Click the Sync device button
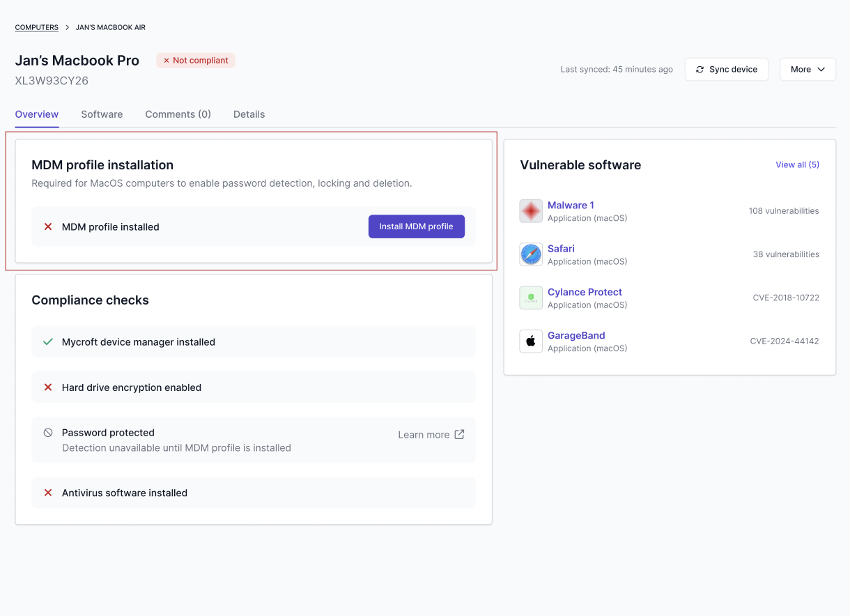The height and width of the screenshot is (616, 850). pyautogui.click(x=727, y=70)
